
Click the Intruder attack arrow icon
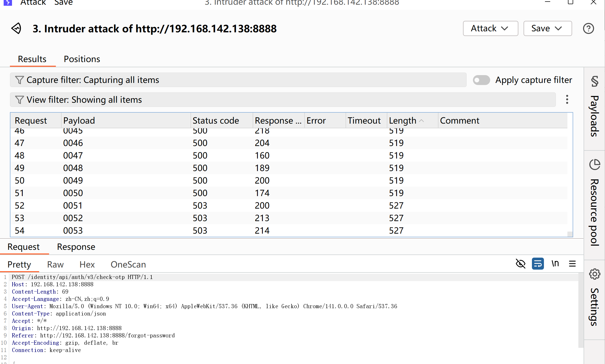coord(16,28)
